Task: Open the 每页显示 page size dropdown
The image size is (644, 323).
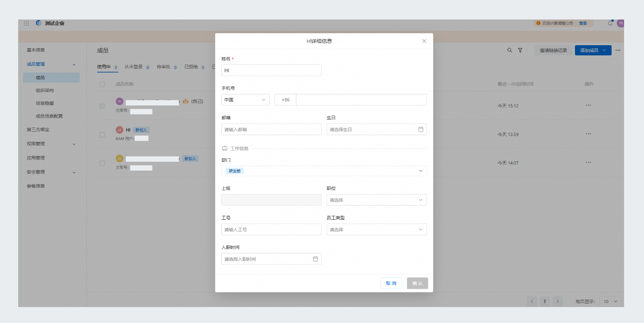Action: [610, 301]
